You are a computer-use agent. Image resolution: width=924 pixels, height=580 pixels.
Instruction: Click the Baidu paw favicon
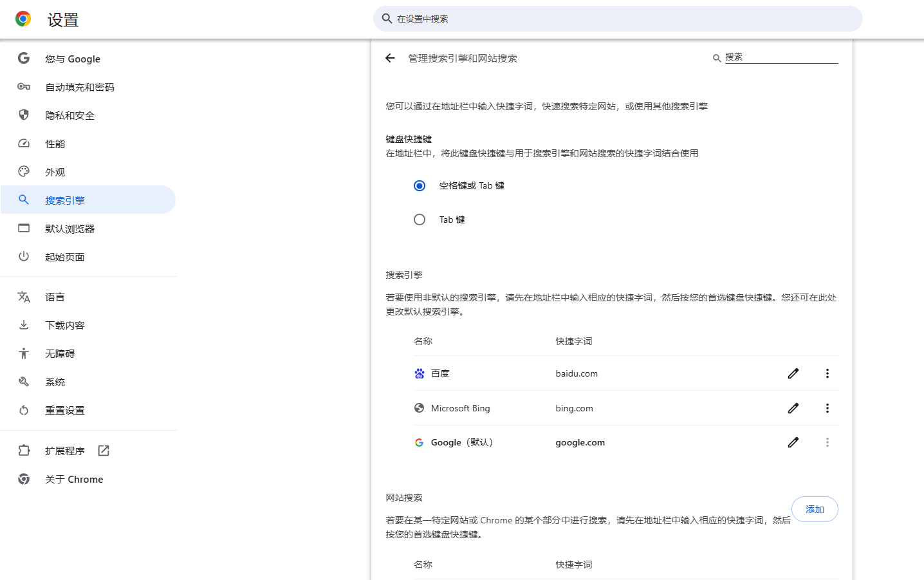click(420, 373)
